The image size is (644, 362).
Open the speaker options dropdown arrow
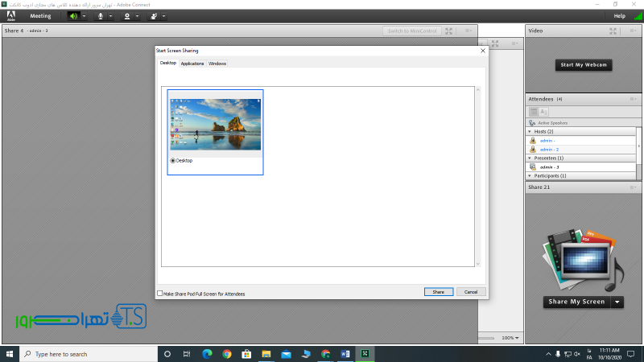coord(83,15)
